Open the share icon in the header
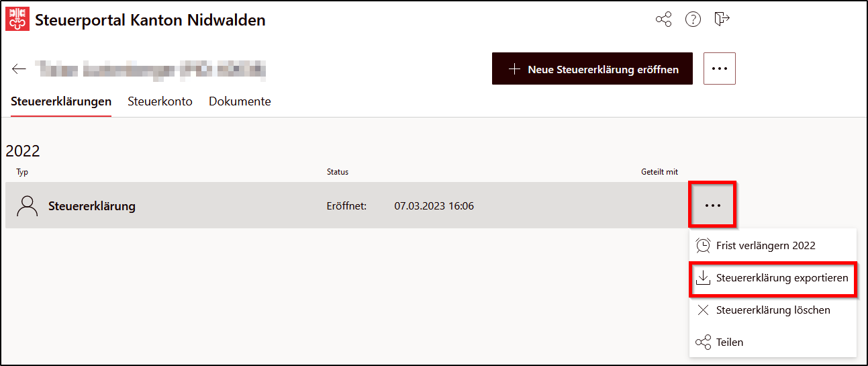 (x=663, y=19)
